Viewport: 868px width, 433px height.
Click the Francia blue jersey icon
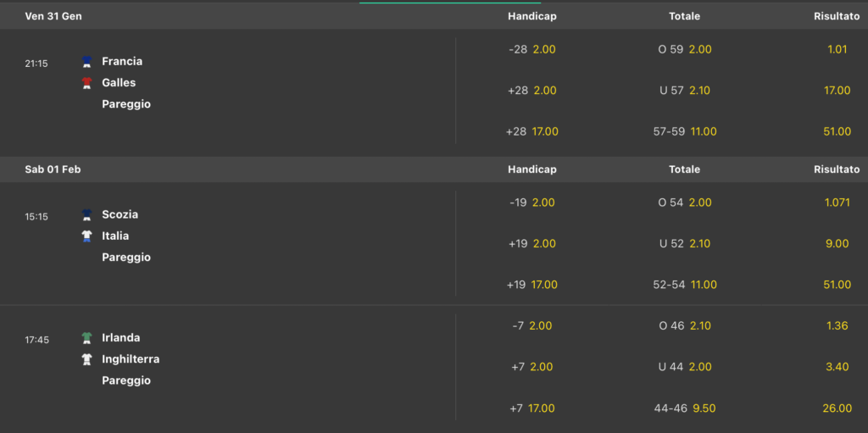click(x=86, y=62)
